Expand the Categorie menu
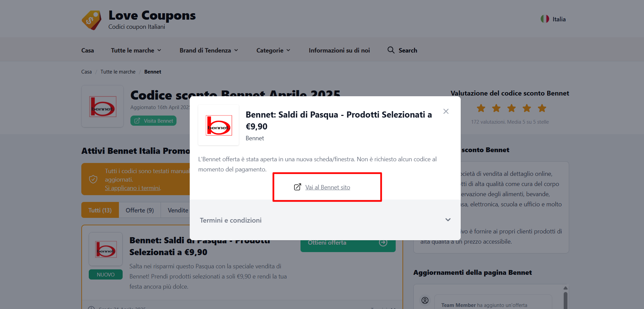 click(273, 50)
